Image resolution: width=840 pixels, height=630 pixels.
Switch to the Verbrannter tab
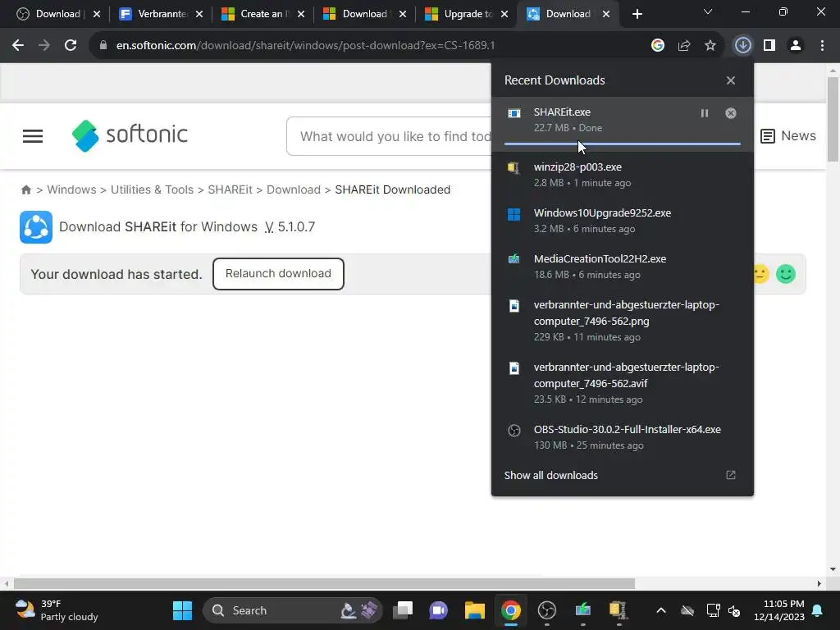point(161,14)
